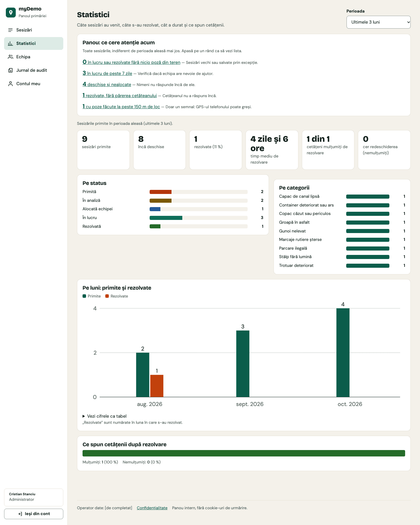
Task: Open the Sesizări menu item
Action: coord(34,30)
